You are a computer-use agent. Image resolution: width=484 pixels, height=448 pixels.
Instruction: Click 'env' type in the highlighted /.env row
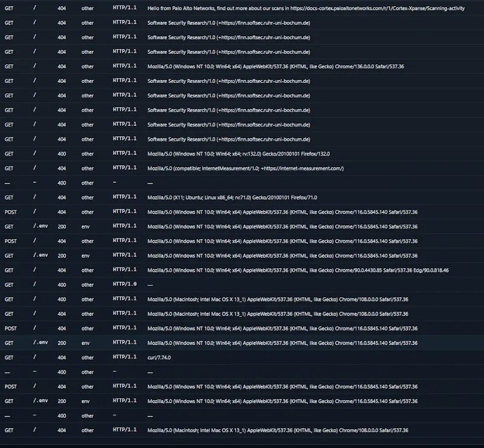tap(85, 343)
